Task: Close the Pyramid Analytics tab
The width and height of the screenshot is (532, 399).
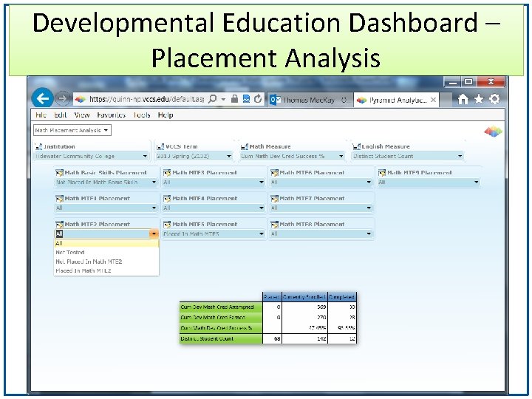Action: click(x=433, y=100)
